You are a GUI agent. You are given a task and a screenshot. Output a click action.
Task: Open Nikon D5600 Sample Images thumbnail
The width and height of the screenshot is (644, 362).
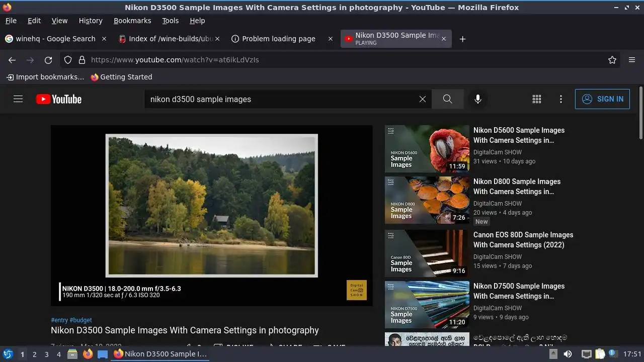pos(427,149)
